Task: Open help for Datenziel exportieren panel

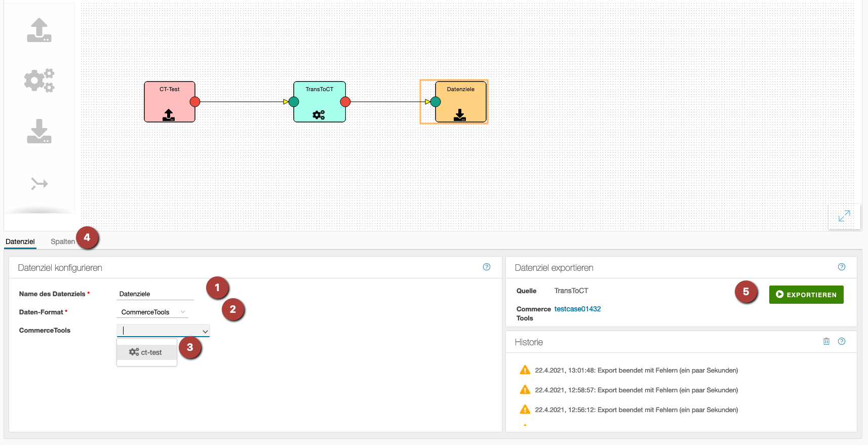Action: coord(841,267)
